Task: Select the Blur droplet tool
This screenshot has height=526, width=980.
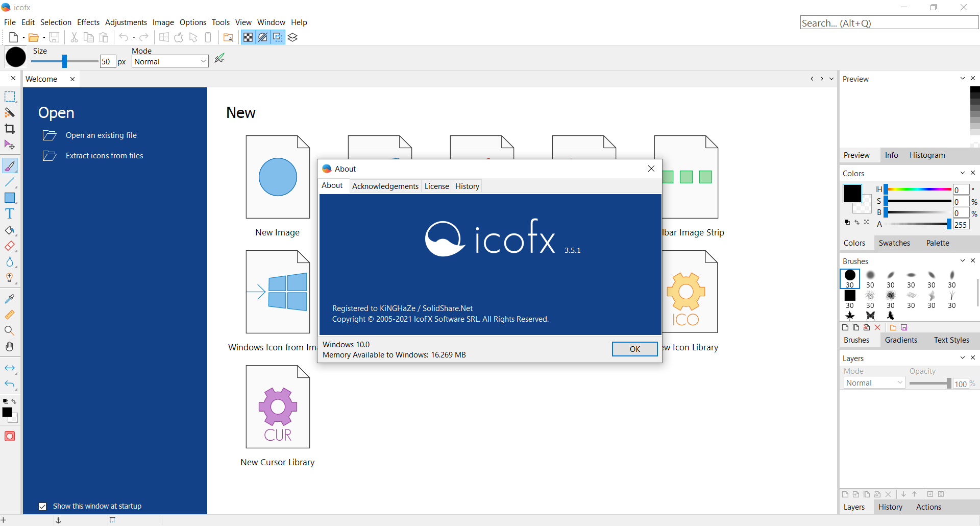Action: click(10, 261)
